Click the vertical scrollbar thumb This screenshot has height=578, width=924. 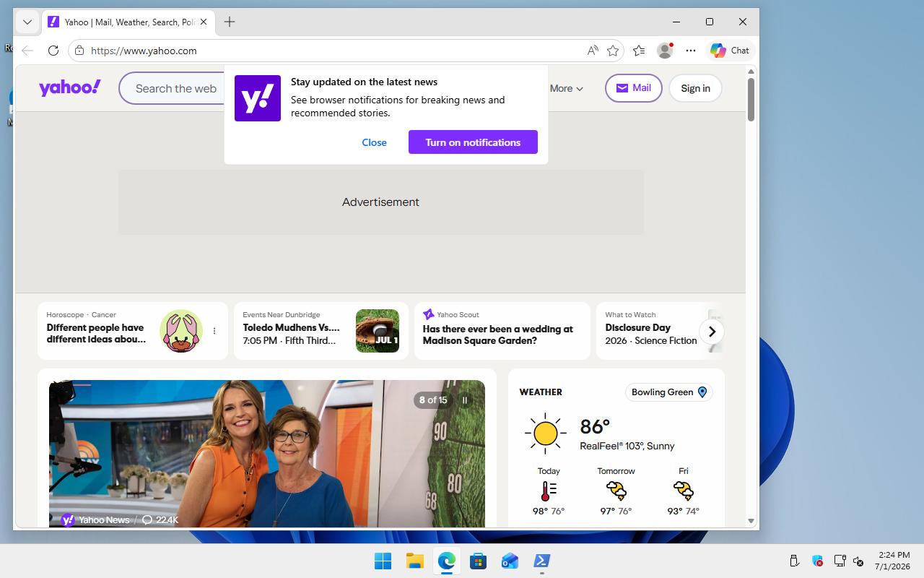click(x=751, y=100)
